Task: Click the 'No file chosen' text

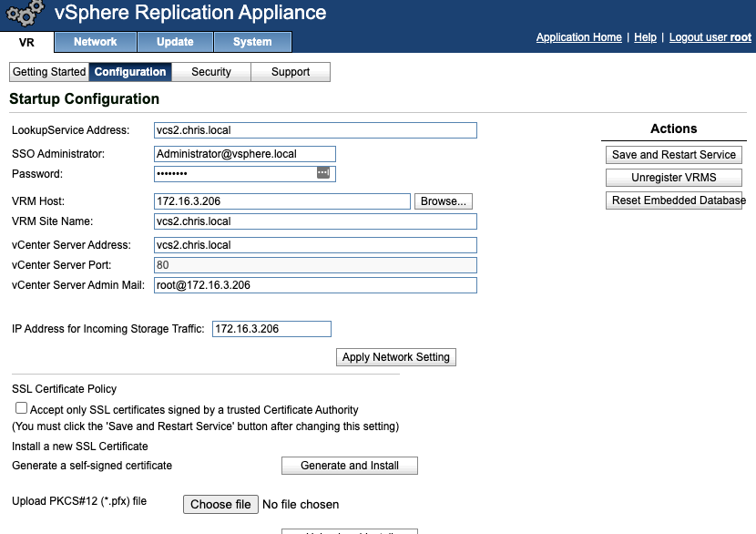Action: [x=301, y=505]
